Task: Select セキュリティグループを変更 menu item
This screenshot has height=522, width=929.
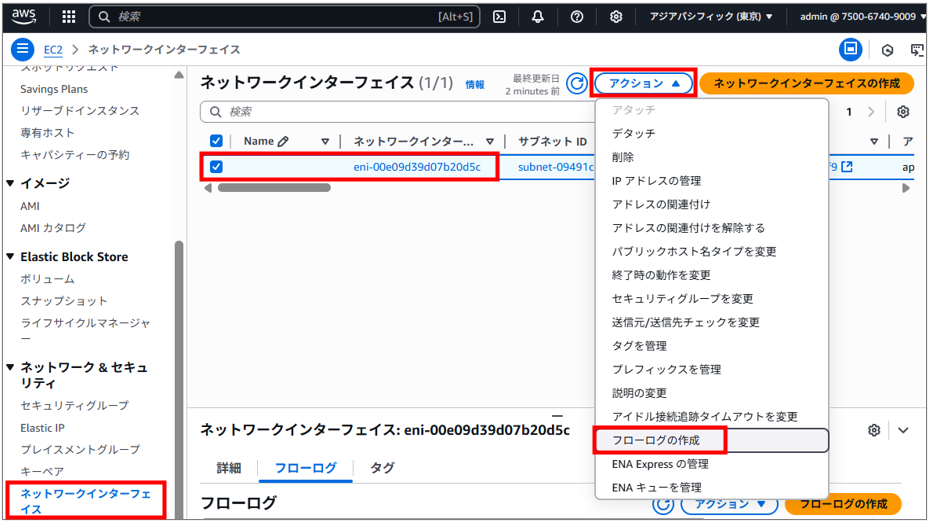Action: pos(712,299)
